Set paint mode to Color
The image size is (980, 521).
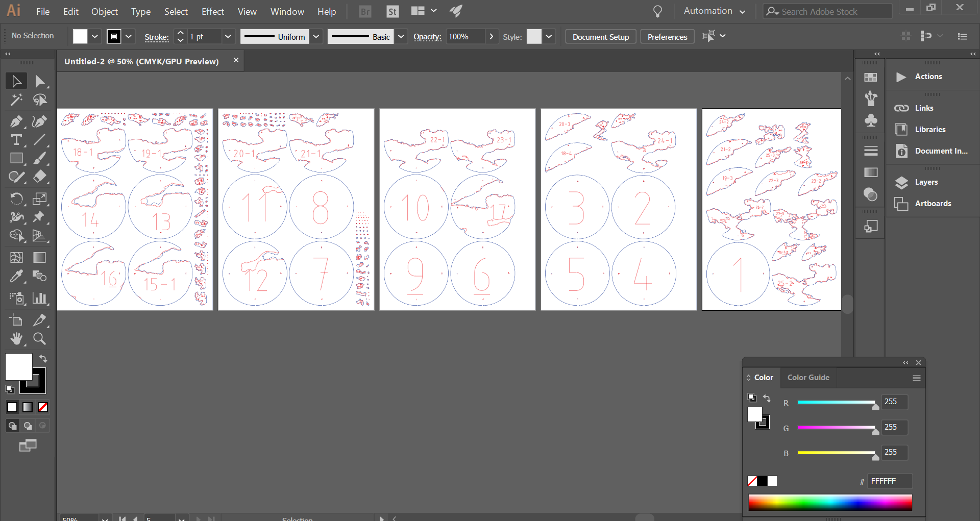[x=12, y=407]
